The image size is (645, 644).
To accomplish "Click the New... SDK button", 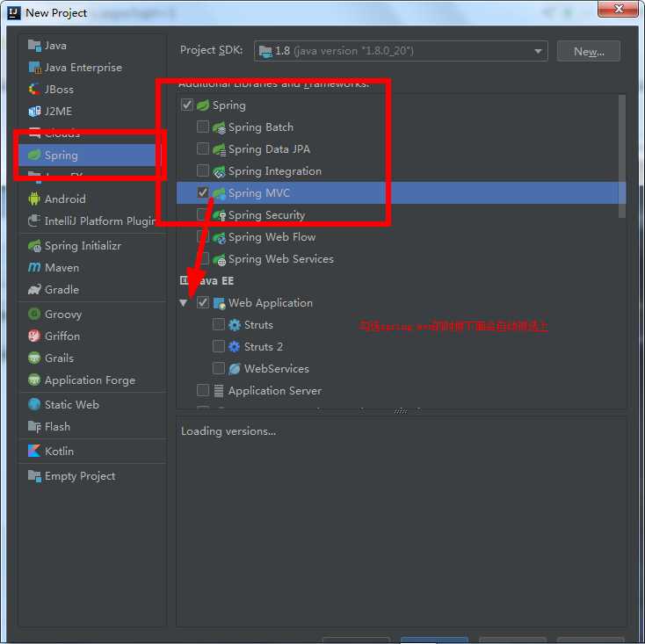I will (589, 51).
